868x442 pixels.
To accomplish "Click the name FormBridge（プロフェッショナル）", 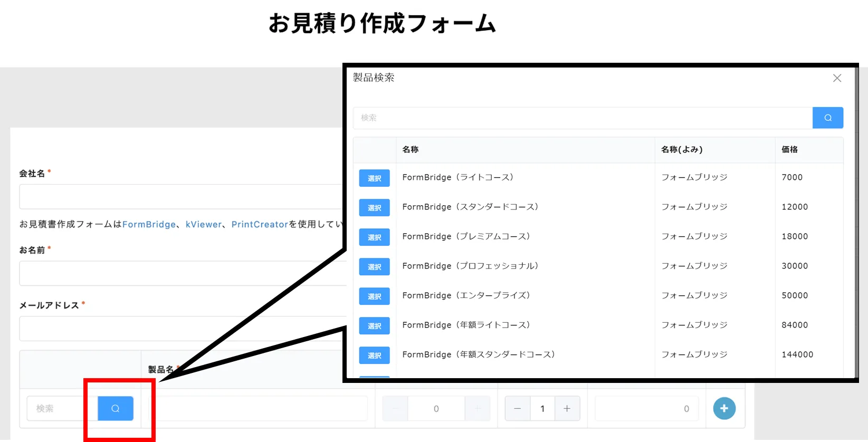I will (x=470, y=266).
